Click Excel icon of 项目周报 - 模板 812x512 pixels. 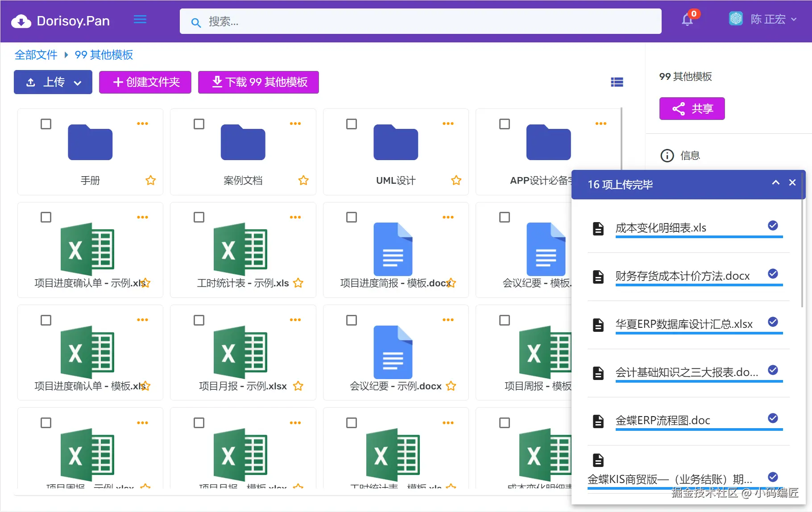(x=545, y=352)
